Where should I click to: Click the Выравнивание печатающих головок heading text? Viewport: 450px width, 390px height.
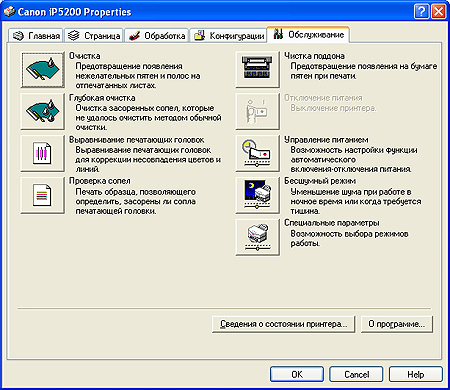tap(137, 140)
